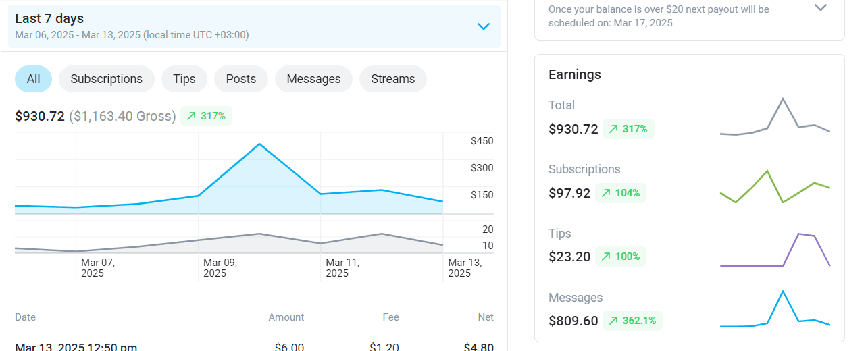The image size is (868, 351).
Task: Expand the next payout info chevron
Action: click(x=821, y=8)
